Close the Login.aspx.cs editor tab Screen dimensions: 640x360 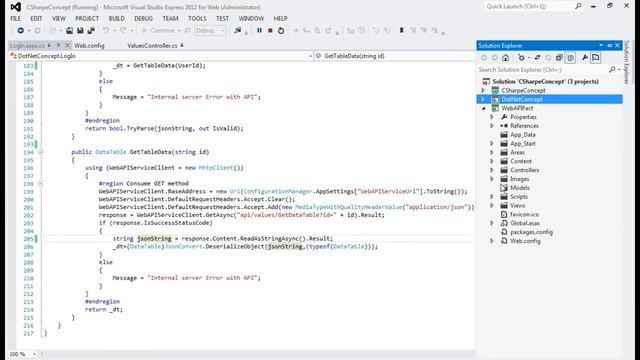(67, 45)
